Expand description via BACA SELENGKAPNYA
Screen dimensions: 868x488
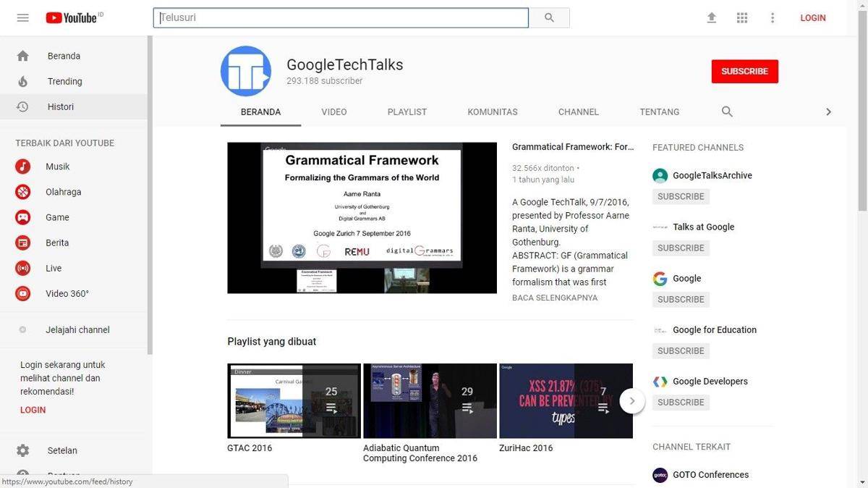click(555, 298)
